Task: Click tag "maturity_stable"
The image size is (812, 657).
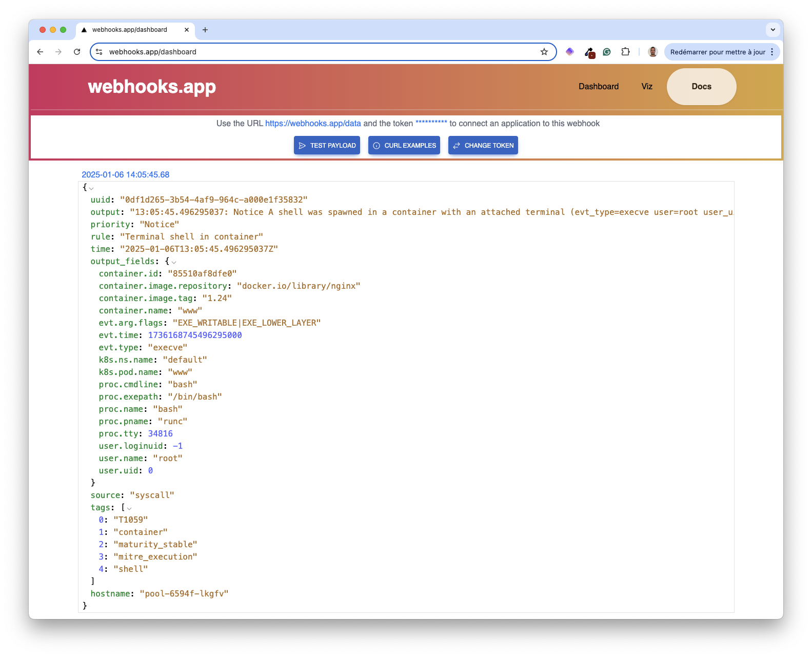Action: pos(155,544)
